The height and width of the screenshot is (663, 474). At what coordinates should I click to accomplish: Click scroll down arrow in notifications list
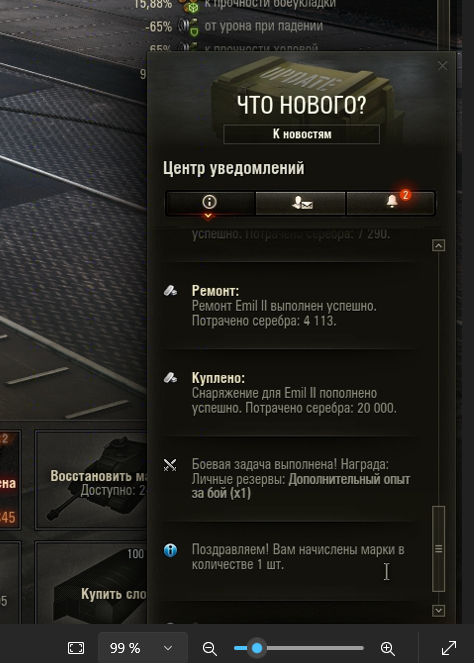[x=438, y=611]
